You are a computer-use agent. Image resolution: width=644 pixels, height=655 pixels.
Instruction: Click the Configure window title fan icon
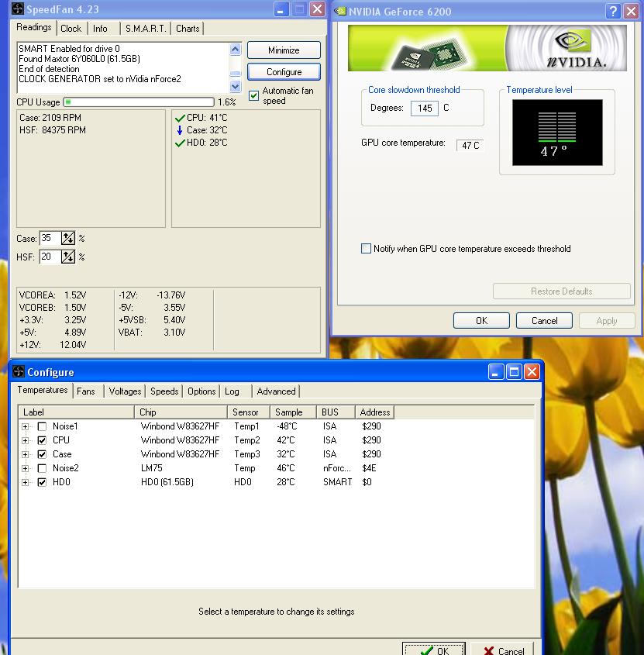(19, 371)
